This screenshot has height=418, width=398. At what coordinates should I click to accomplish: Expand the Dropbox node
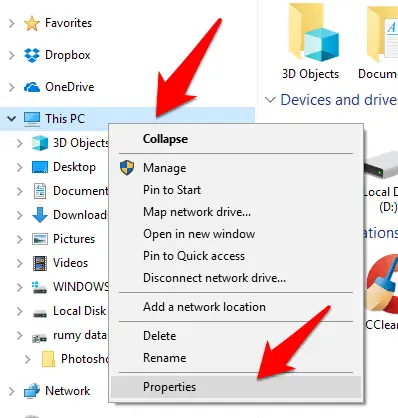12,55
